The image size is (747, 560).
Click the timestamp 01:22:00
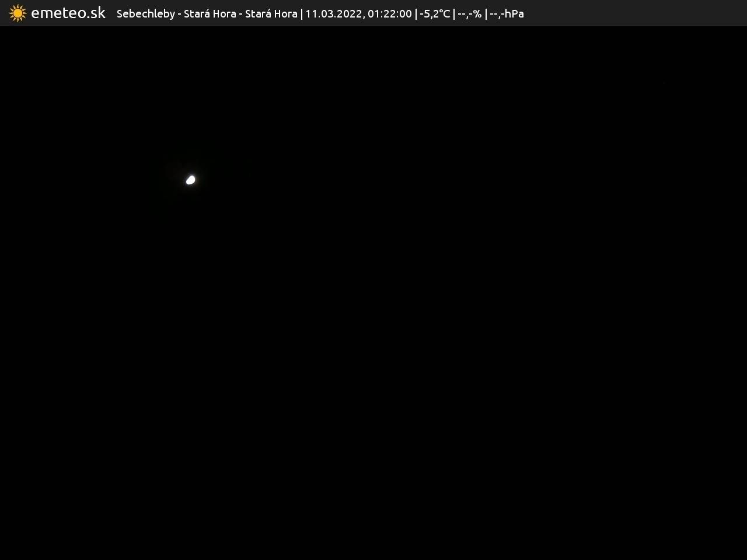click(389, 13)
